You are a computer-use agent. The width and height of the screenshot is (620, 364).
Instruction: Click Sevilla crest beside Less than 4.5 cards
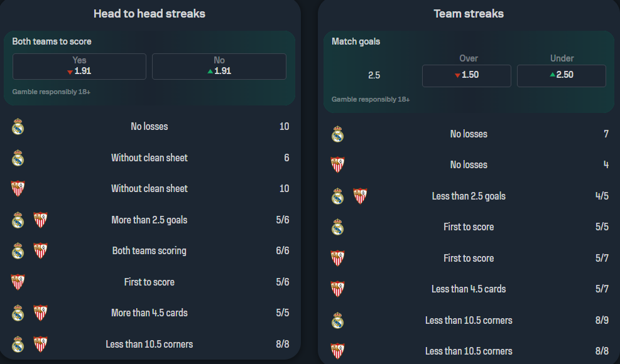337,289
